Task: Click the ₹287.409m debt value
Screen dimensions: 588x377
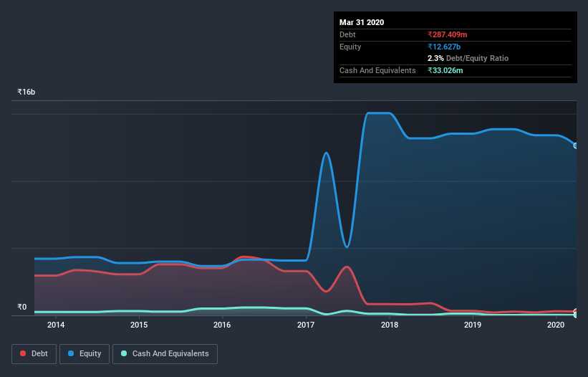Action: pyautogui.click(x=448, y=34)
